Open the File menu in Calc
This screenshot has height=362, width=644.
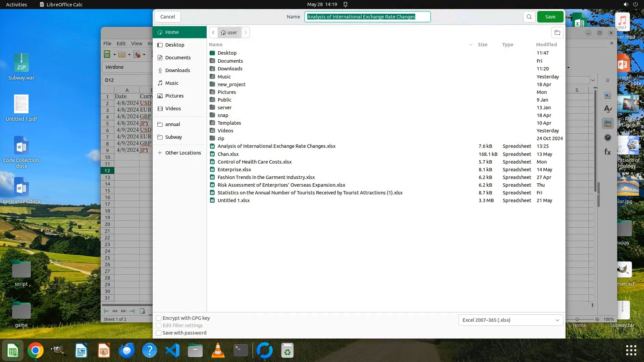pos(107,44)
